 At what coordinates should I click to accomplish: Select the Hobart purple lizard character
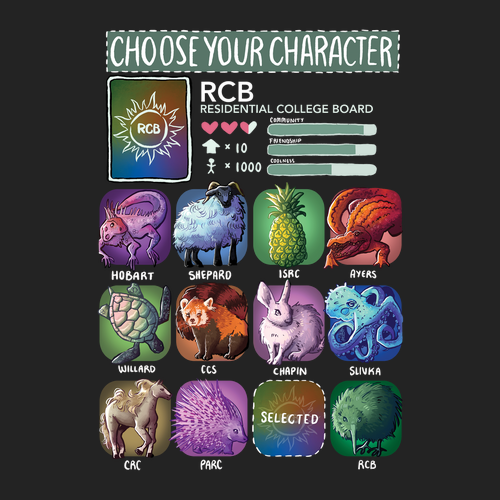point(135,228)
